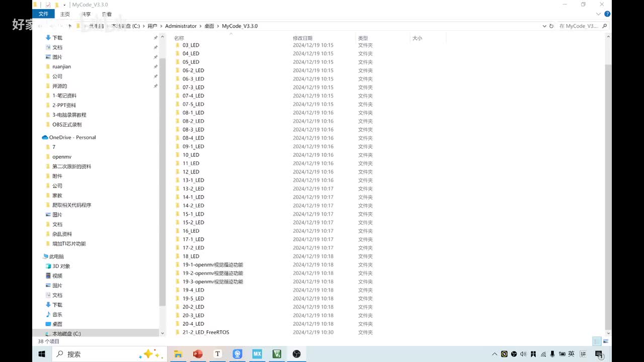Select 此电脑 in the navigation pane
Viewport: 644px width, 362px height.
[56, 256]
